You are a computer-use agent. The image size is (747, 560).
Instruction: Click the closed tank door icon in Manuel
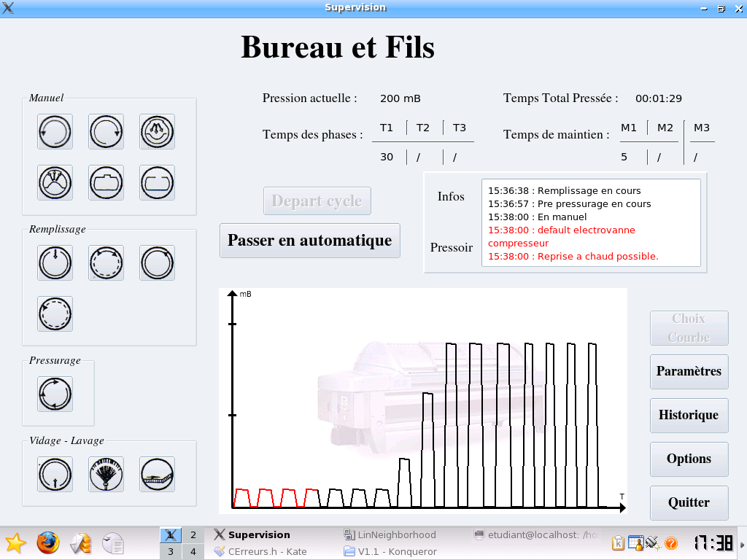(x=107, y=182)
